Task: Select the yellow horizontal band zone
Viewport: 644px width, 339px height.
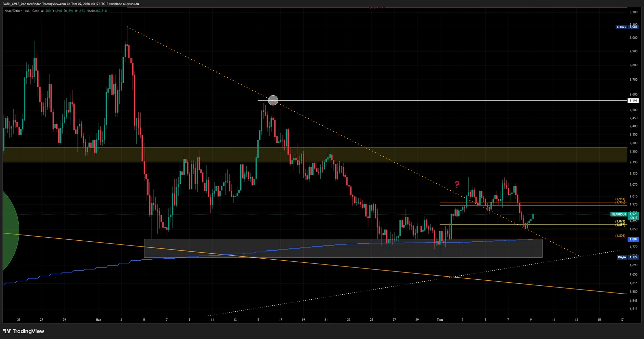Action: coord(315,155)
